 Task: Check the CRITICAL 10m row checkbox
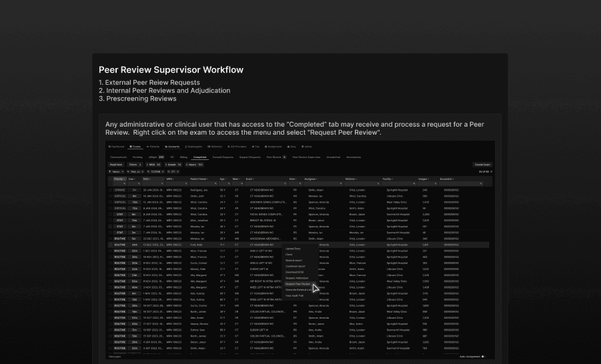(110, 202)
